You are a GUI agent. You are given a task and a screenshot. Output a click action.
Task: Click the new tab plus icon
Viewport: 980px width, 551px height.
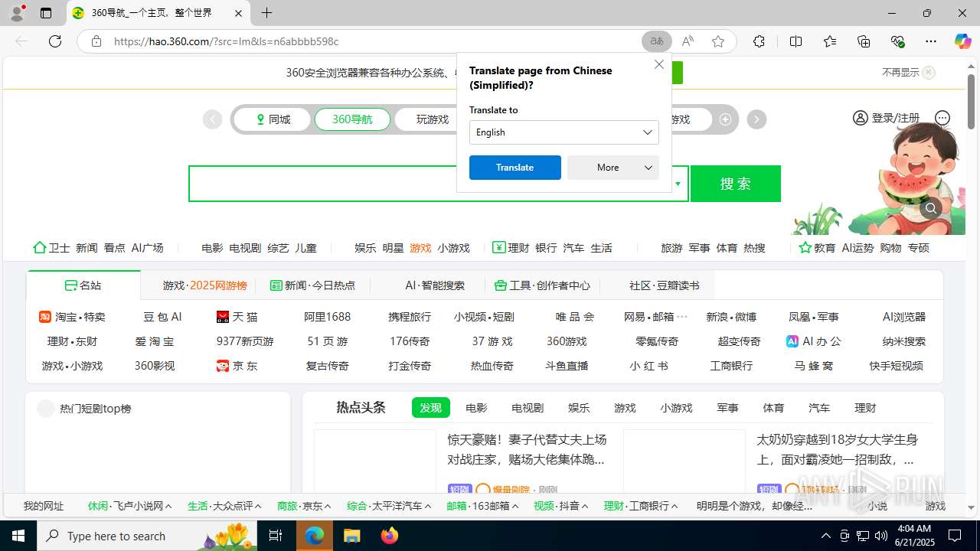(x=266, y=13)
